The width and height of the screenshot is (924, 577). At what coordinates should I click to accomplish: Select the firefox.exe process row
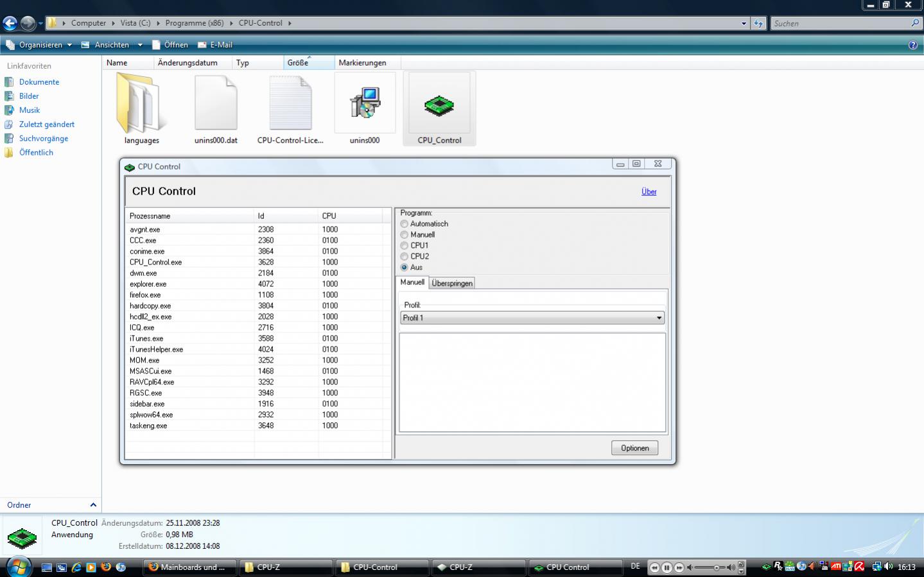point(257,295)
